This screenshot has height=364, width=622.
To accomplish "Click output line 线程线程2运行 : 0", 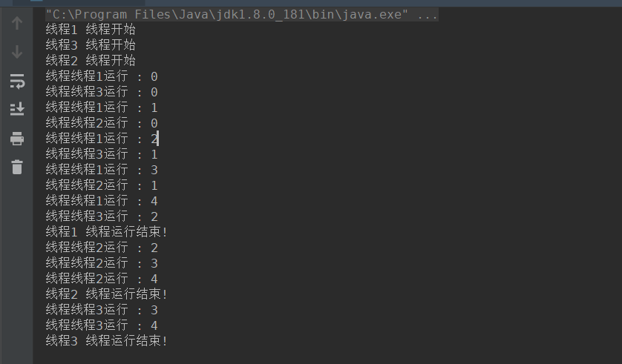I will point(102,123).
